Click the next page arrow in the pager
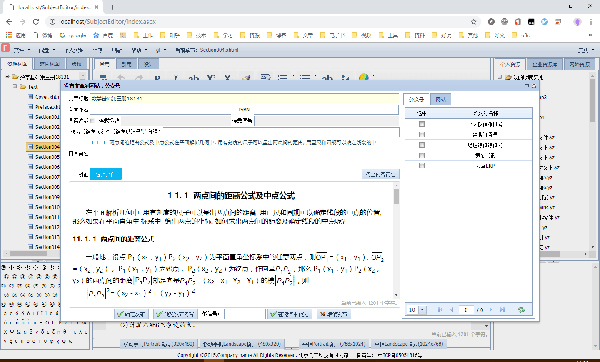 click(x=491, y=310)
